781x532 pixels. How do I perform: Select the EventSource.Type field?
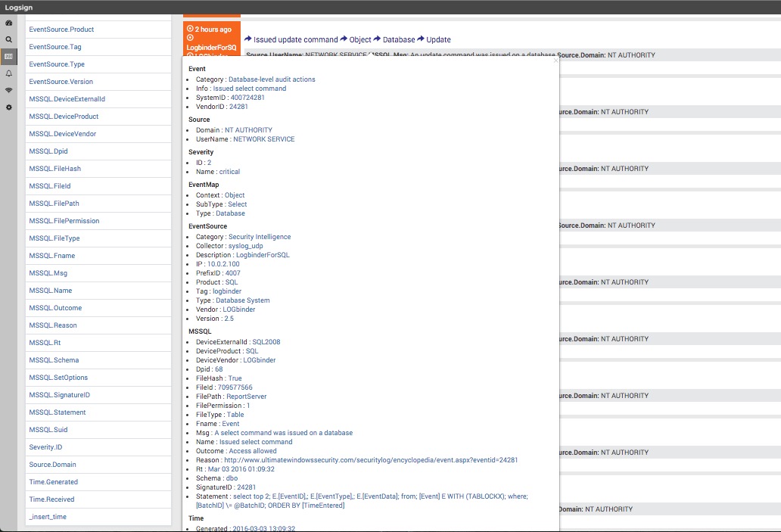98,64
